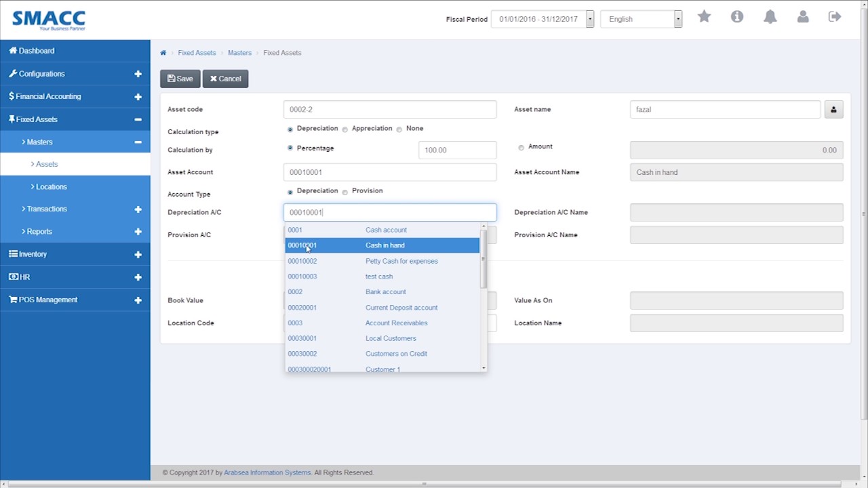Open asset name lookup person icon button
Viewport: 868px width, 488px height.
click(x=833, y=109)
